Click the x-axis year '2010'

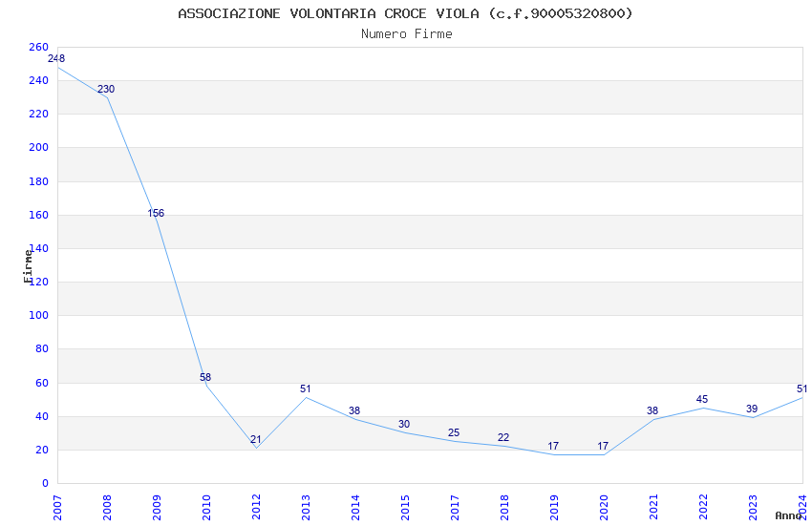(206, 508)
